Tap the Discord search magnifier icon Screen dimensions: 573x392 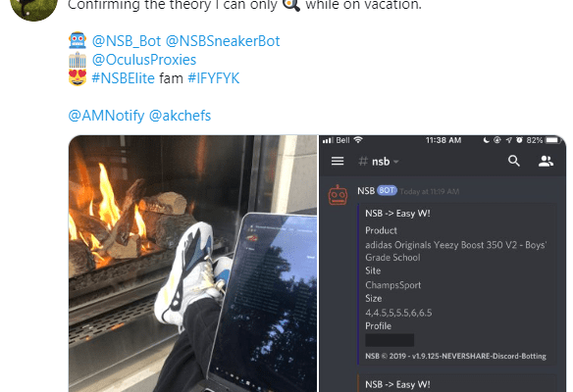click(x=514, y=161)
